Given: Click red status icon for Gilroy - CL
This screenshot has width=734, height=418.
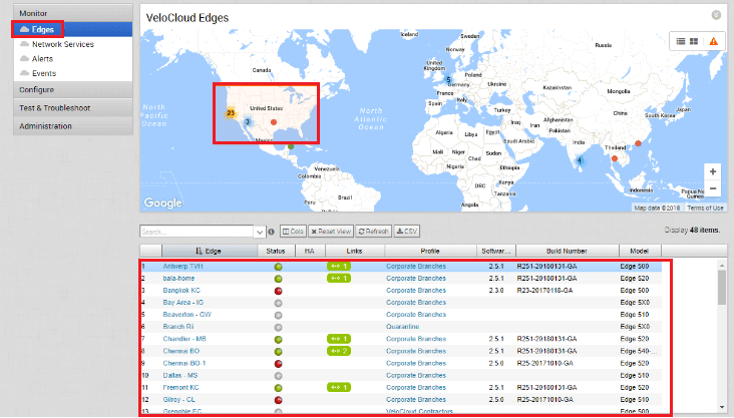Looking at the screenshot, I should tap(278, 400).
